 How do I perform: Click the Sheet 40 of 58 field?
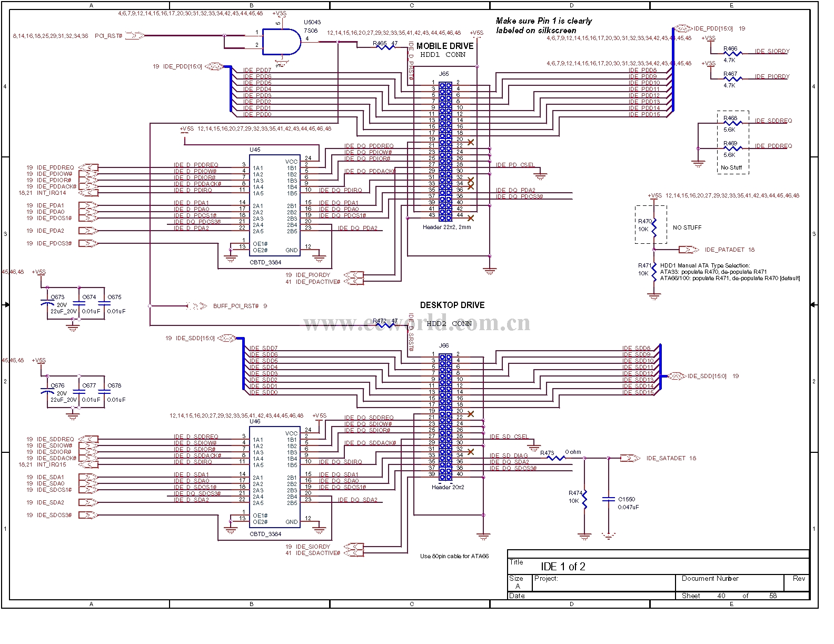[729, 596]
